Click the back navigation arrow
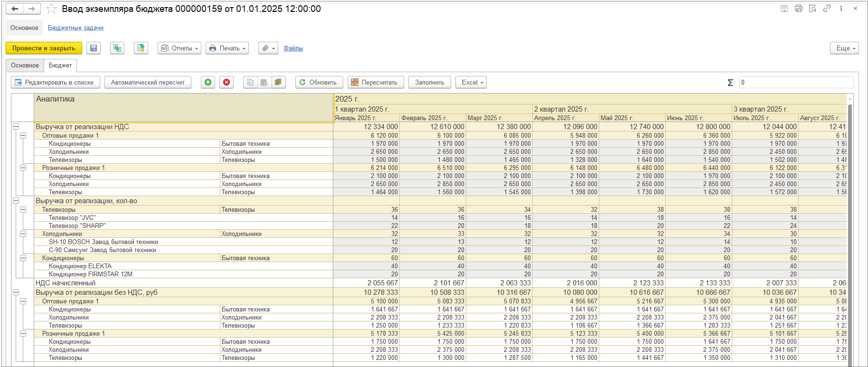868x367 pixels. pyautogui.click(x=15, y=9)
